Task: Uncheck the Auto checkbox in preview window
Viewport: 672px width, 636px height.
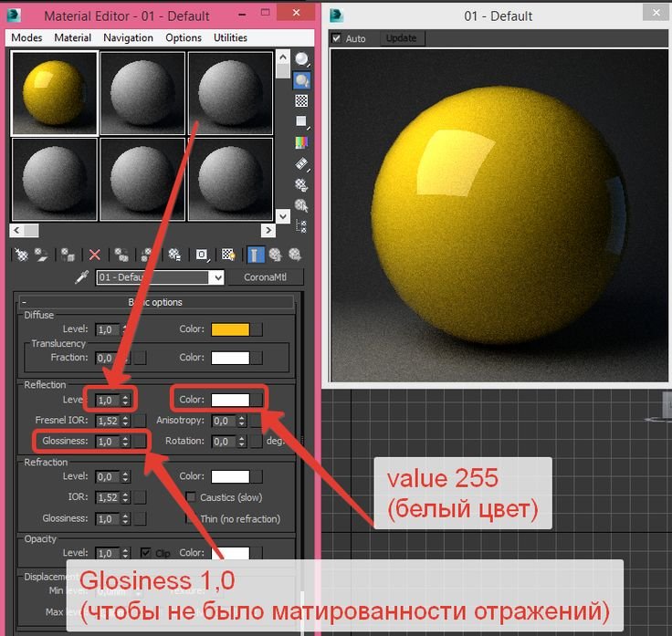Action: click(x=337, y=38)
